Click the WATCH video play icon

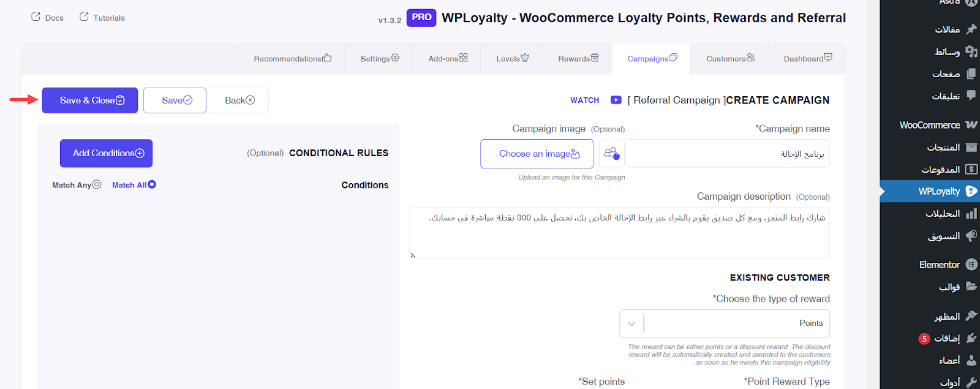(x=616, y=100)
